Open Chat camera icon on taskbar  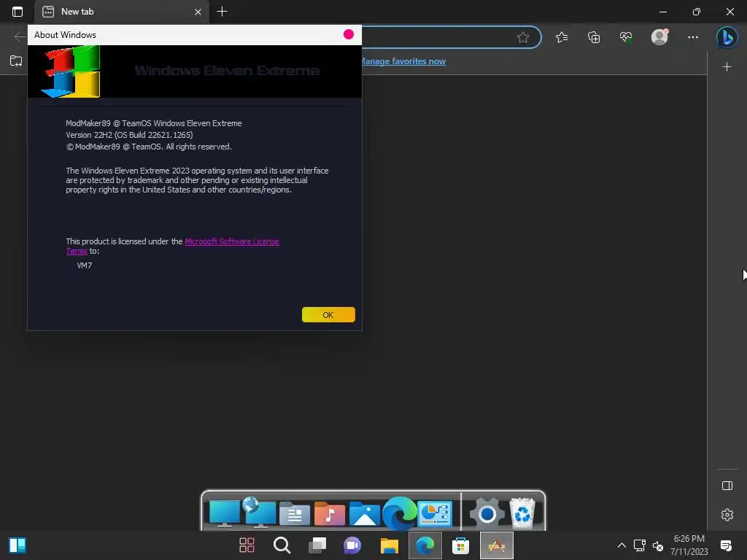click(352, 545)
